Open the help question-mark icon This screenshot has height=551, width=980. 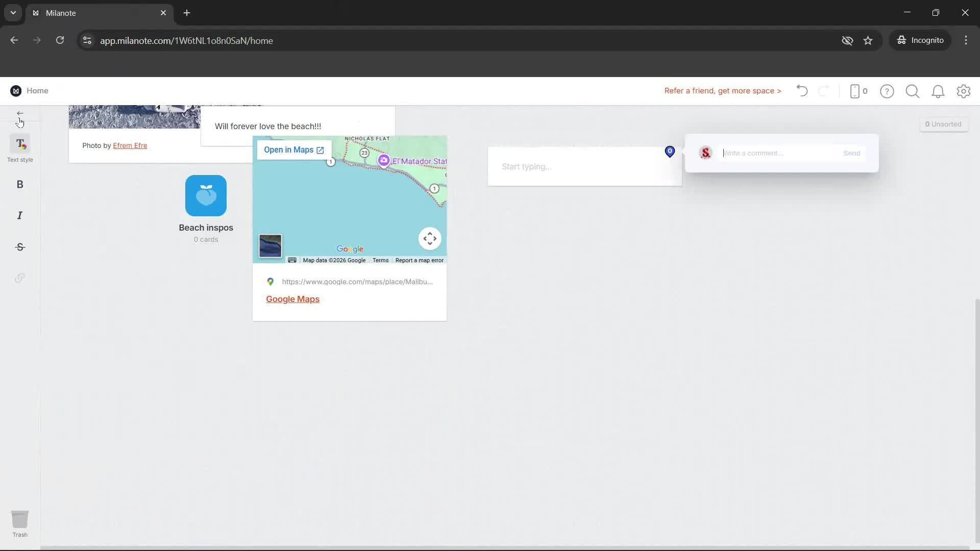(887, 91)
